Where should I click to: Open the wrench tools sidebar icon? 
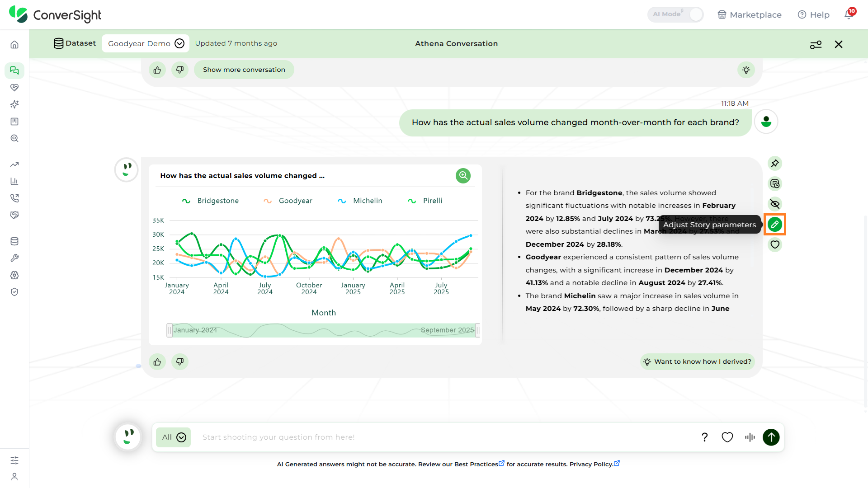click(x=14, y=258)
